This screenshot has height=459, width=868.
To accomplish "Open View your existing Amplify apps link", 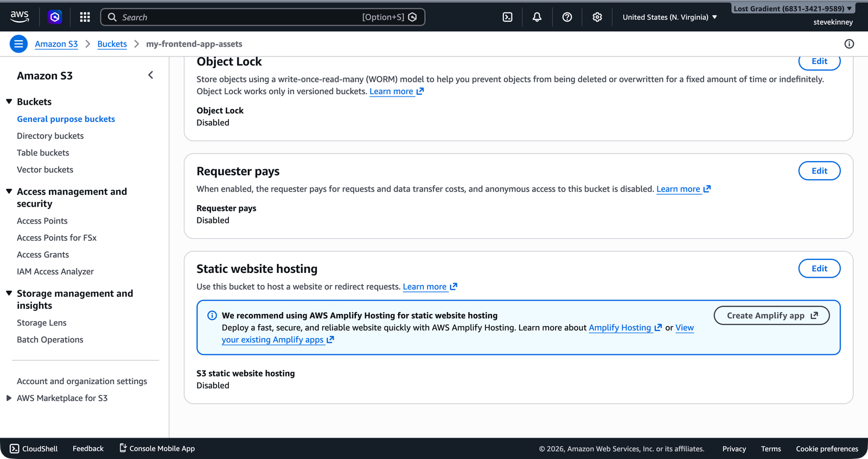I will pyautogui.click(x=278, y=340).
